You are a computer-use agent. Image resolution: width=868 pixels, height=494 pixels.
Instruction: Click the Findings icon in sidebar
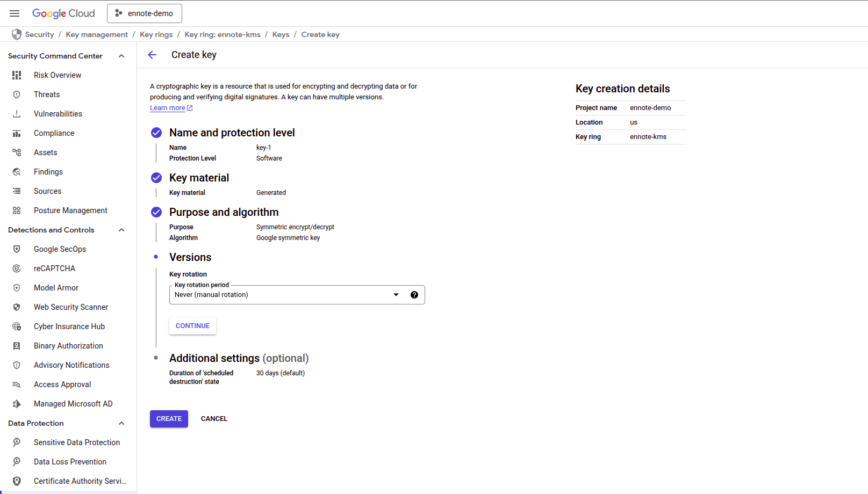[17, 172]
